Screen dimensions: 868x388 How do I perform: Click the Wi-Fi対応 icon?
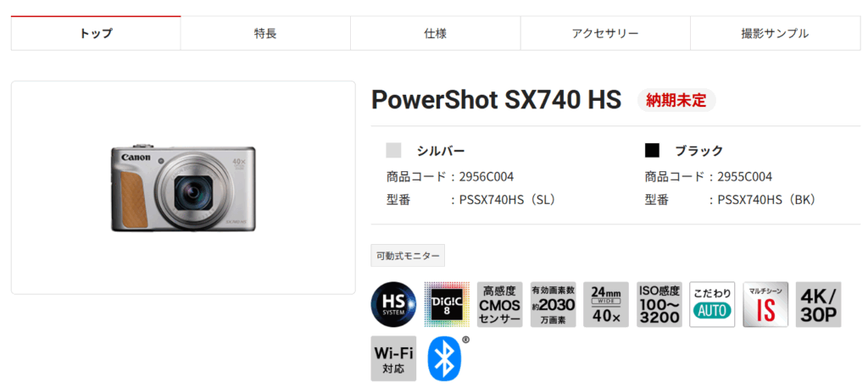click(x=393, y=358)
